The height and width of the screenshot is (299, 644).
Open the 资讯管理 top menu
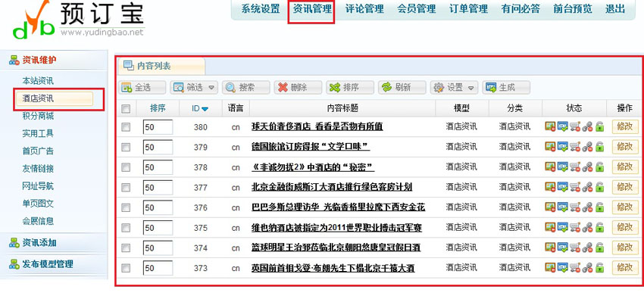click(312, 8)
